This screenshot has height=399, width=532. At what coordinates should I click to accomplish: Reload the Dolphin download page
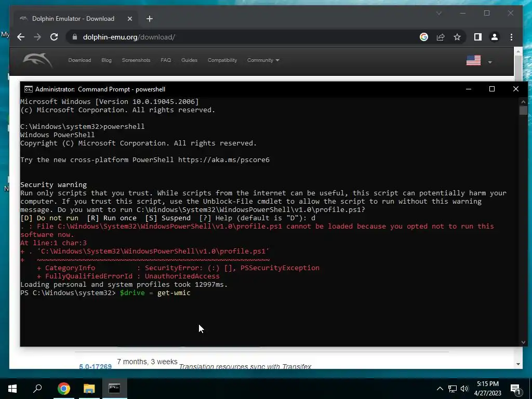tap(54, 37)
